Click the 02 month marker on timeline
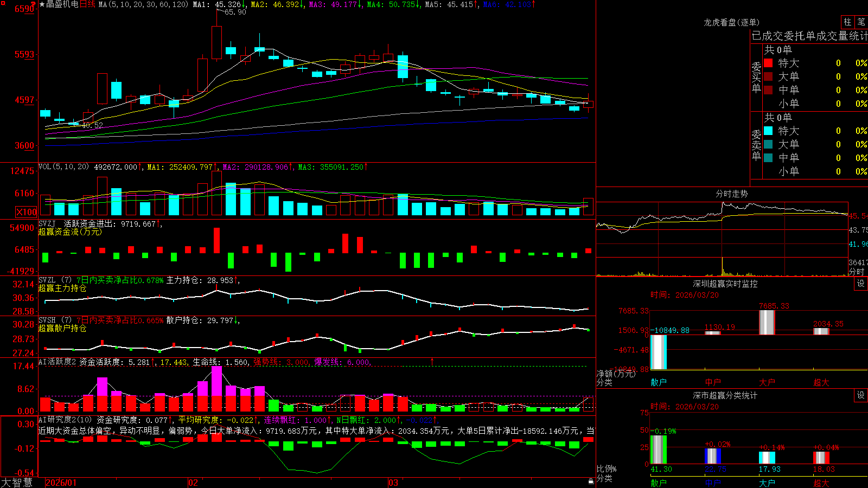The width and height of the screenshot is (868, 488). pyautogui.click(x=193, y=483)
